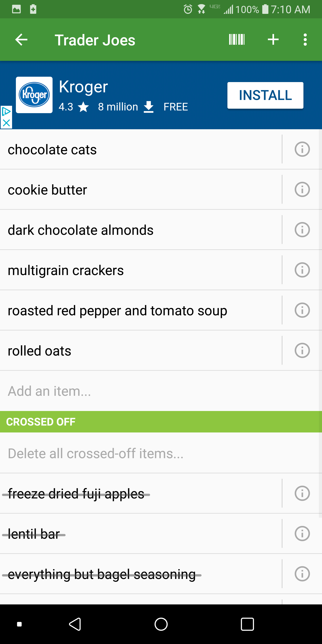Open info for chocolate cats
322x644 pixels.
pyautogui.click(x=302, y=150)
